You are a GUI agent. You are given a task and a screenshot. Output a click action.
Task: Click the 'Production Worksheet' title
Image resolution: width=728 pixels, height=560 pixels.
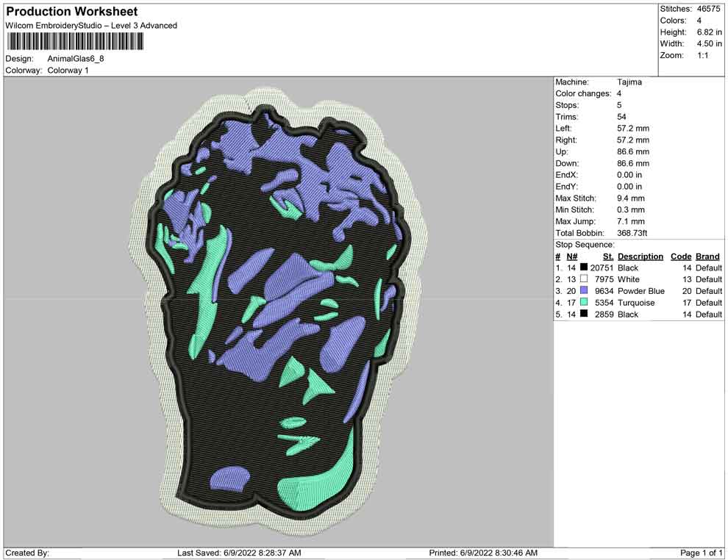(x=72, y=11)
